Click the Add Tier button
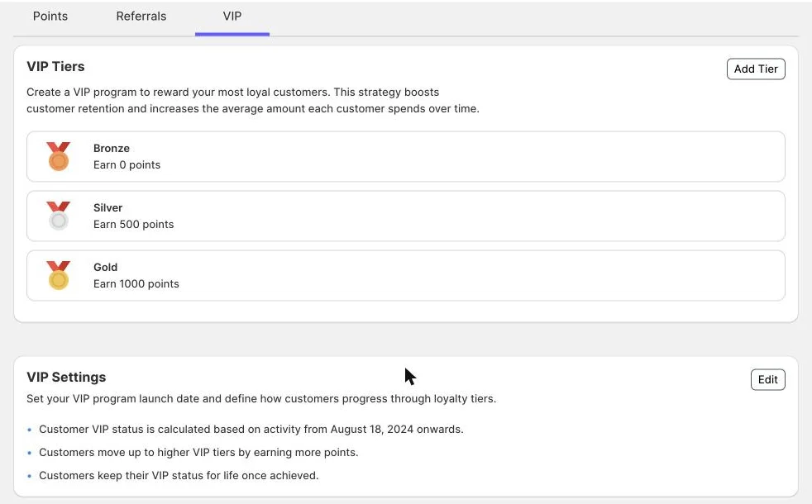This screenshot has height=504, width=812. pyautogui.click(x=756, y=69)
